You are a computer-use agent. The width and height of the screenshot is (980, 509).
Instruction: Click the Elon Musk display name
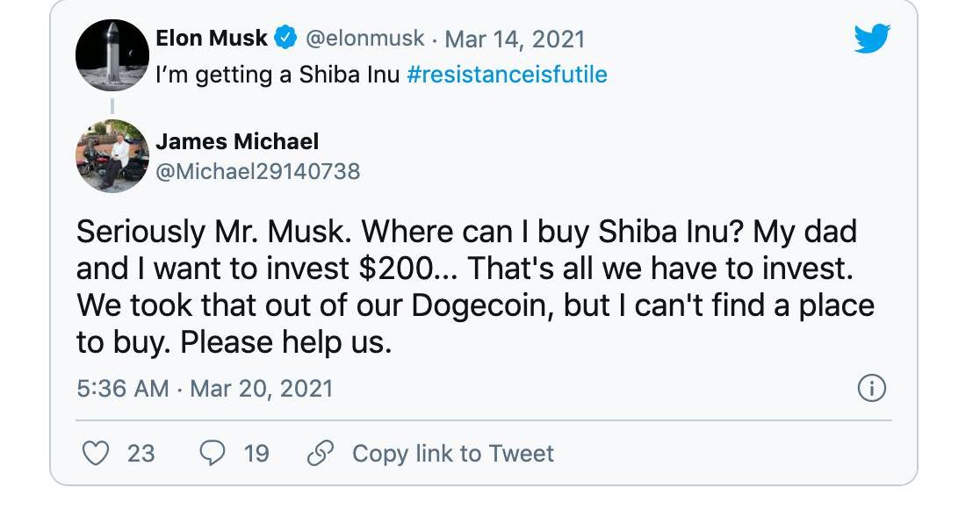point(212,39)
